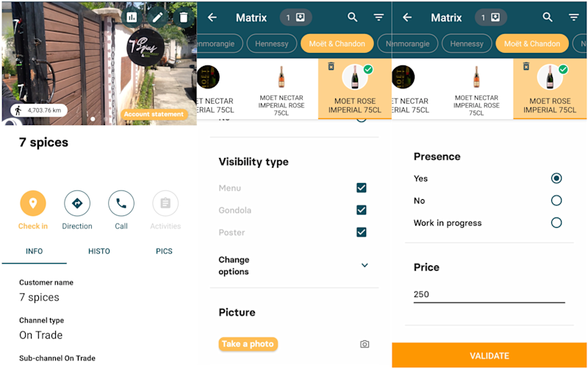Select Hennessy brand chip in middle screen
588x369 pixels.
pos(271,44)
